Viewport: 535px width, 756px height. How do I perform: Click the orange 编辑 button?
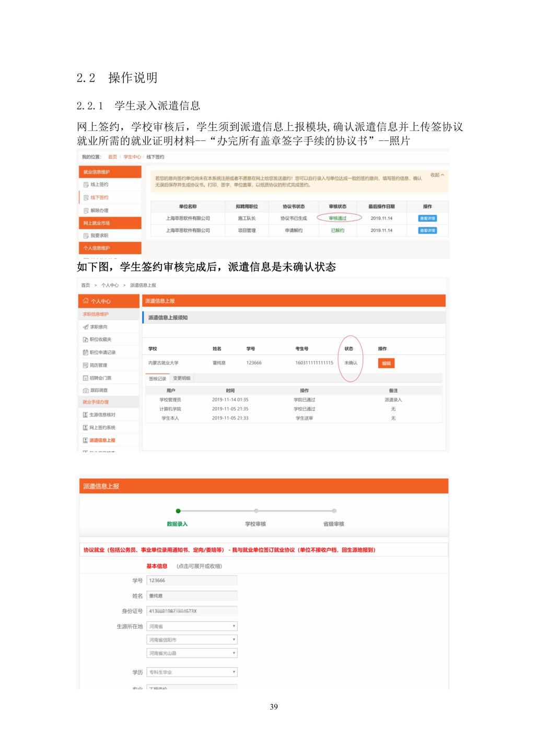(x=386, y=363)
